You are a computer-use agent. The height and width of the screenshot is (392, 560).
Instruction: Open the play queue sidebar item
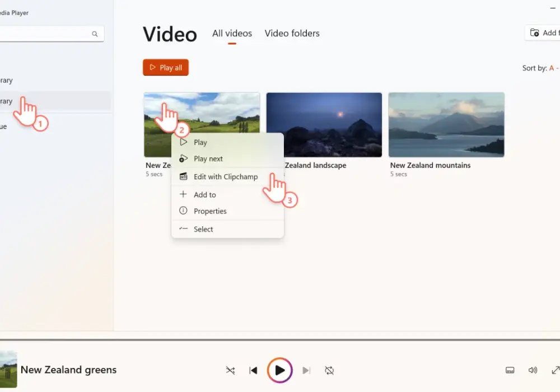coord(55,127)
